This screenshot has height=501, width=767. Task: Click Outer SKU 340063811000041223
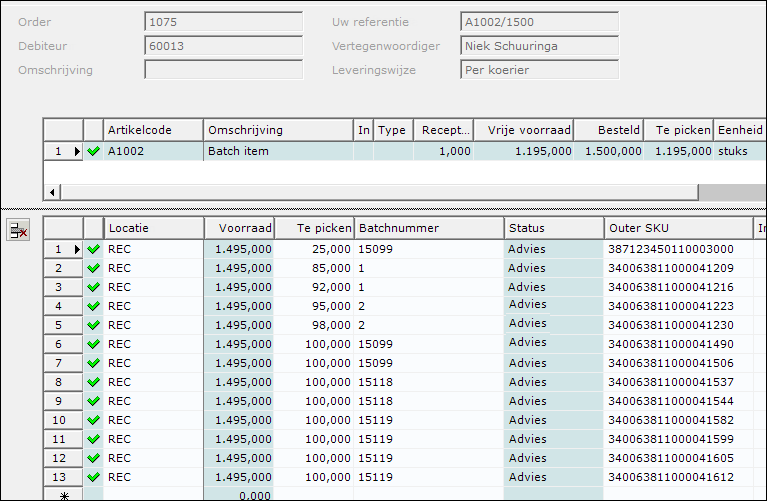[678, 306]
